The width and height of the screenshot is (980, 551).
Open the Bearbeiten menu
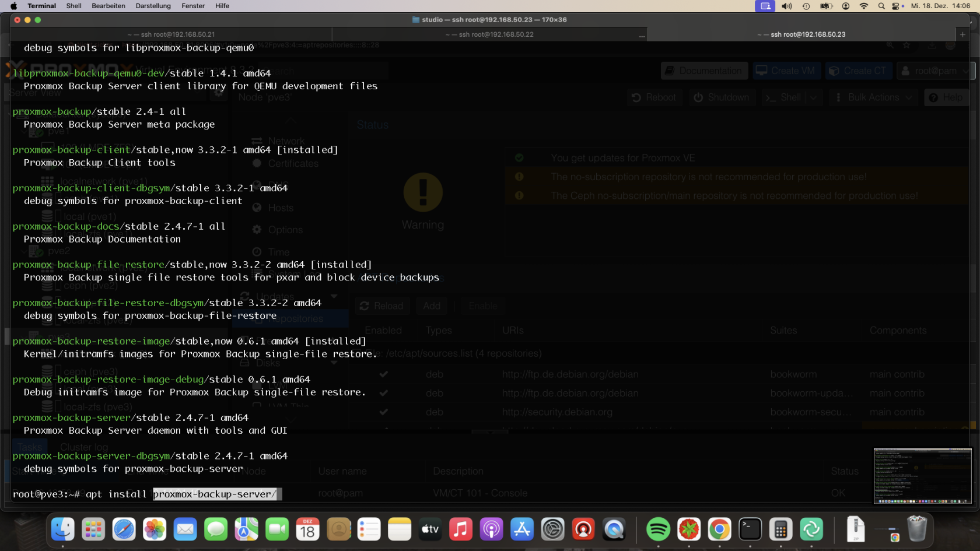[108, 6]
